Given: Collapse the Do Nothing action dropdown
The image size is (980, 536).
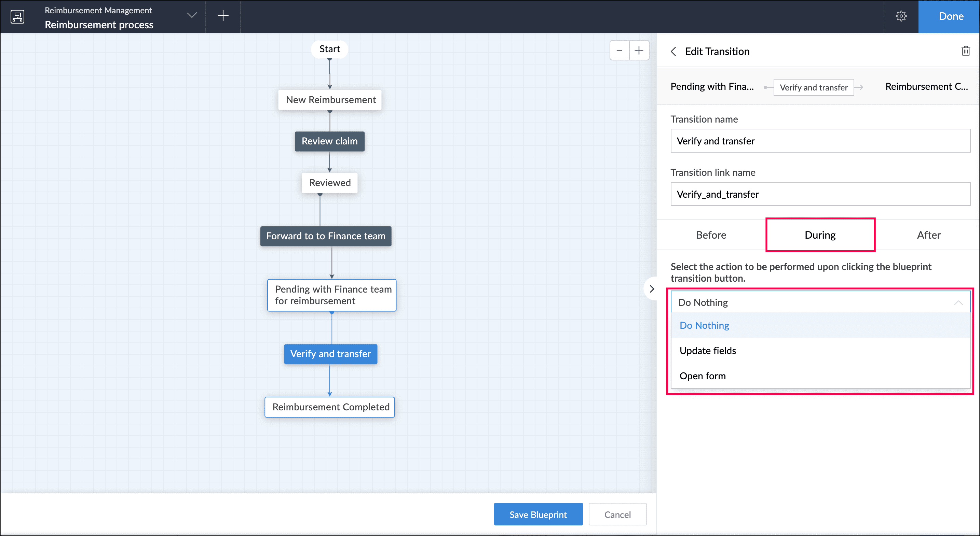Looking at the screenshot, I should click(x=958, y=302).
